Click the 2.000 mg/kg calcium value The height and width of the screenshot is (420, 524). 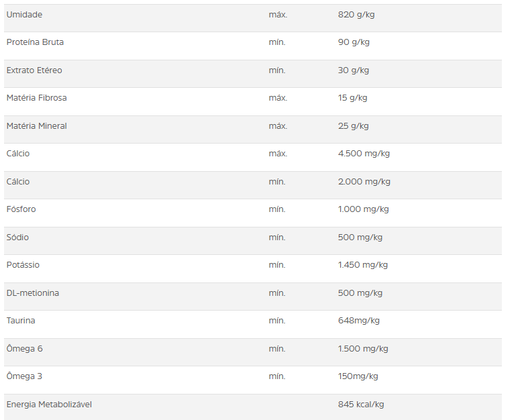[x=364, y=182]
